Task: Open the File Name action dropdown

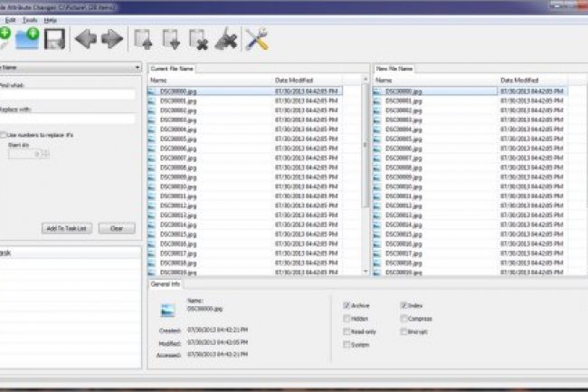Action: 71,67
